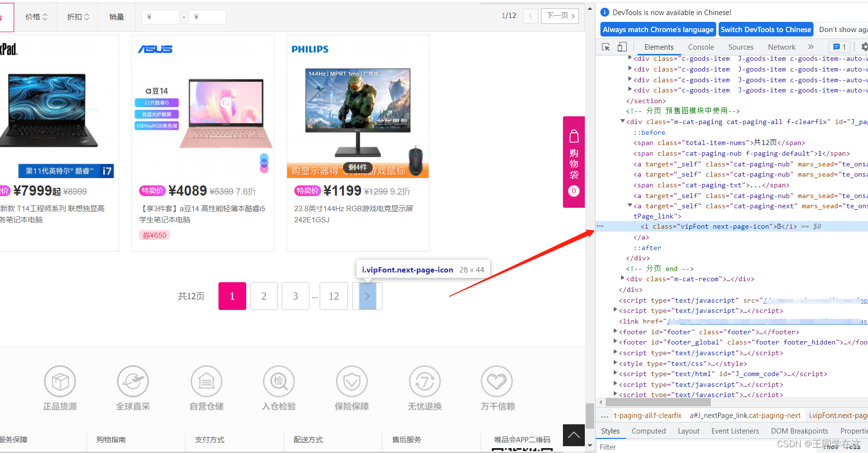The image size is (868, 453).
Task: Click the shopping bag cart icon
Action: click(x=574, y=136)
